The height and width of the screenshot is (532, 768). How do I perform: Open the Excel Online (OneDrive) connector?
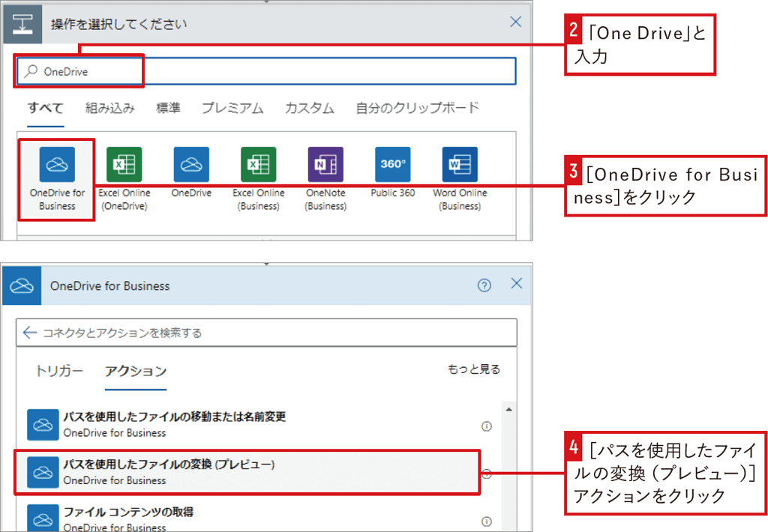tap(123, 165)
